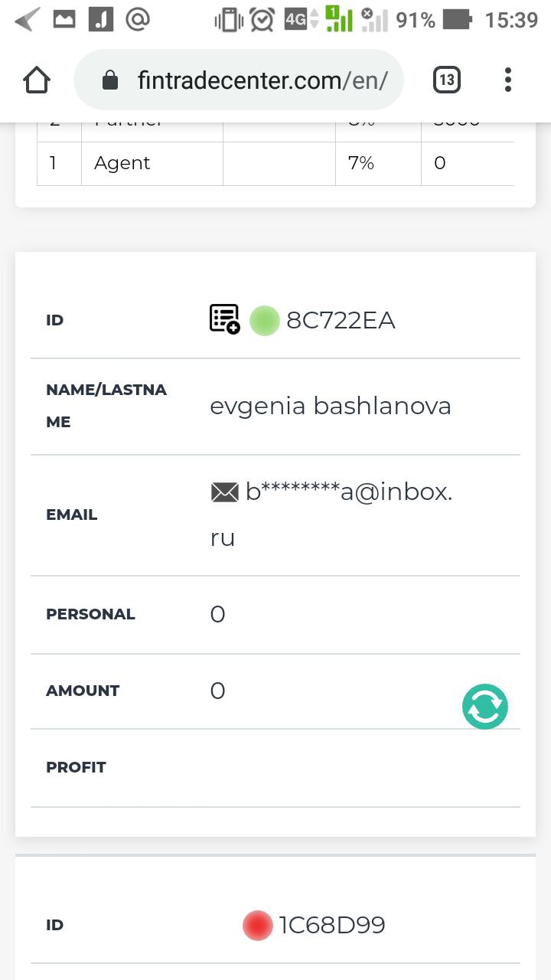The width and height of the screenshot is (551, 980).
Task: Tap the name evgenia bashlanova
Action: coord(331,406)
